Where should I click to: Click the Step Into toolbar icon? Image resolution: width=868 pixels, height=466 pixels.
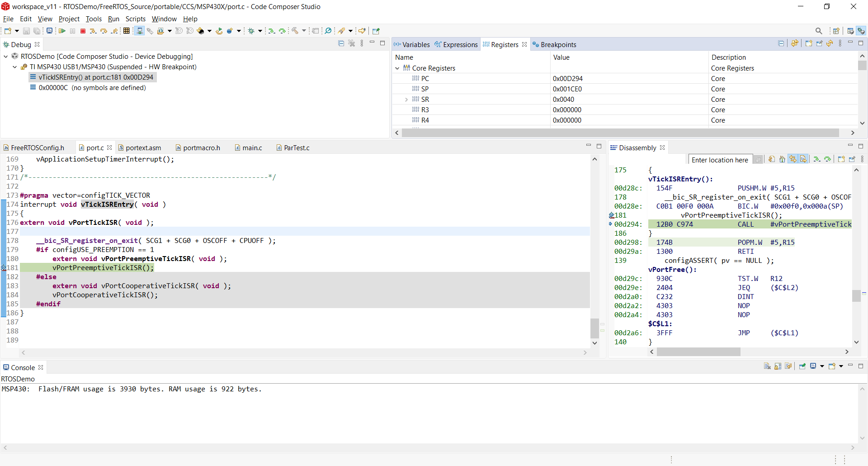[x=93, y=31]
